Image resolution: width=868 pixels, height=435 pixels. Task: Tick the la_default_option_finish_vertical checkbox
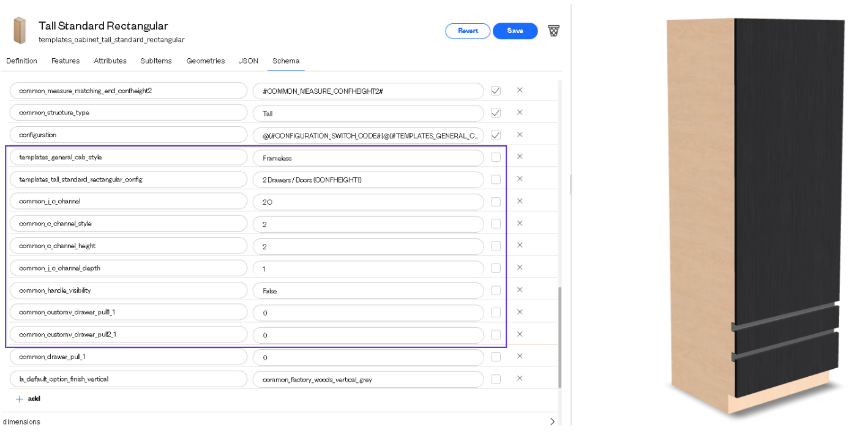tap(496, 379)
